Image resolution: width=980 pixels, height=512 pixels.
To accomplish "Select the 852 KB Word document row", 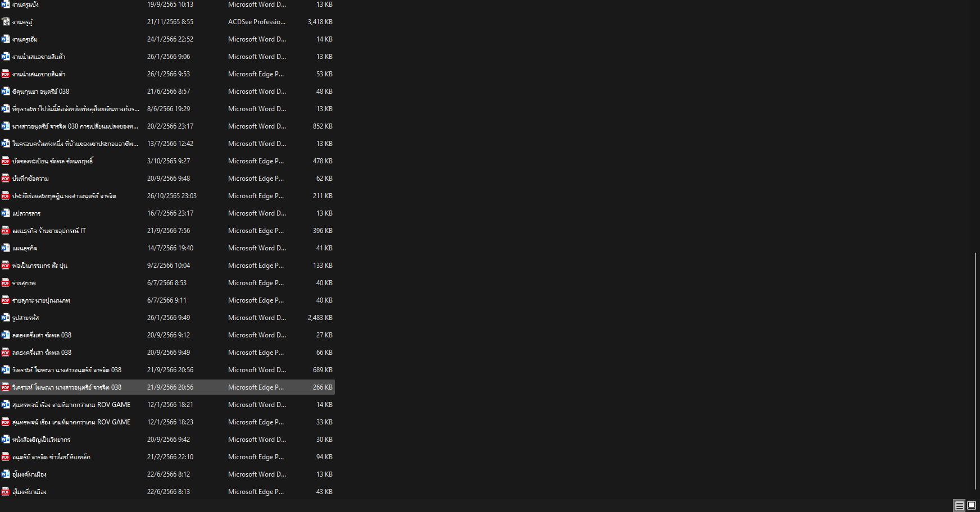I will 167,126.
